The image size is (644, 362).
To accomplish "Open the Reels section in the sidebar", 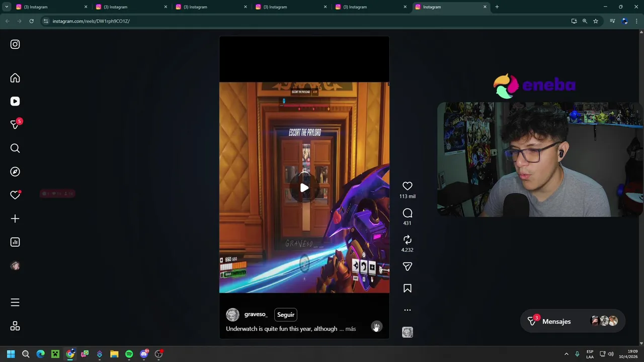I will coord(15,101).
